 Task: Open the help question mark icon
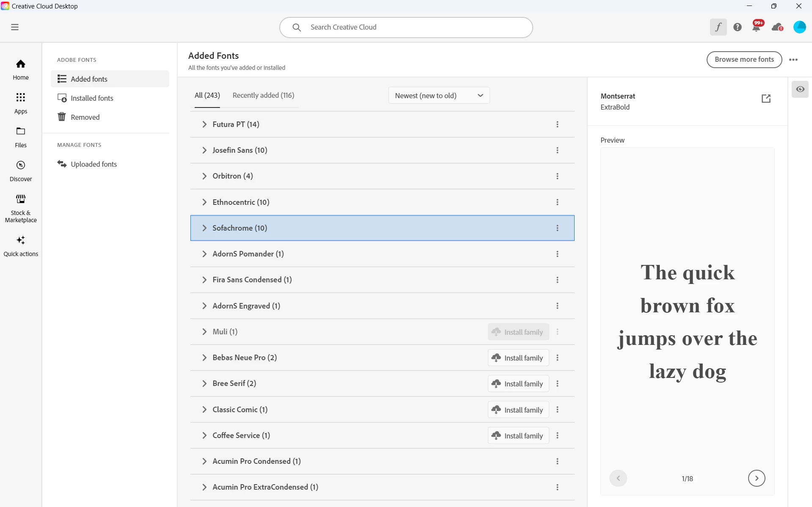pyautogui.click(x=738, y=27)
